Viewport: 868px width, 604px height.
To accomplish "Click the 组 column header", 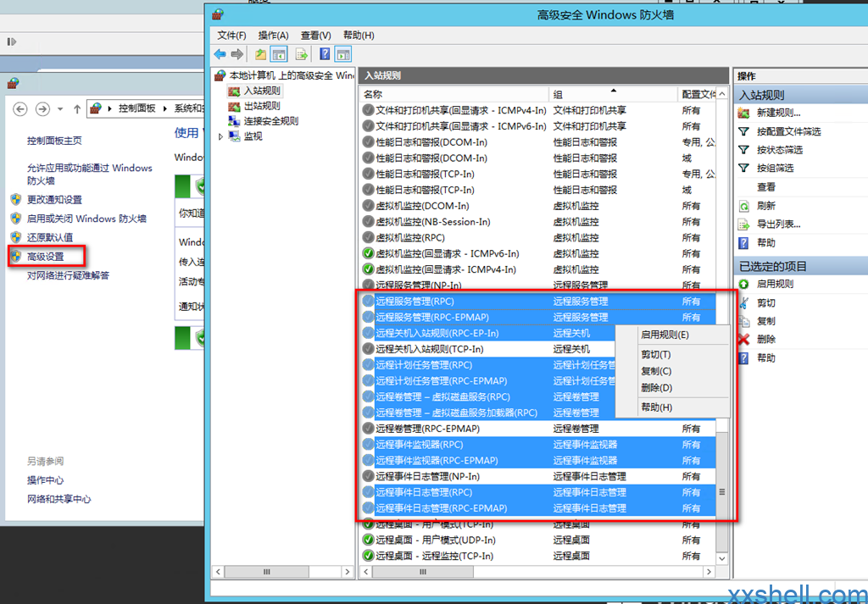I will (x=613, y=95).
